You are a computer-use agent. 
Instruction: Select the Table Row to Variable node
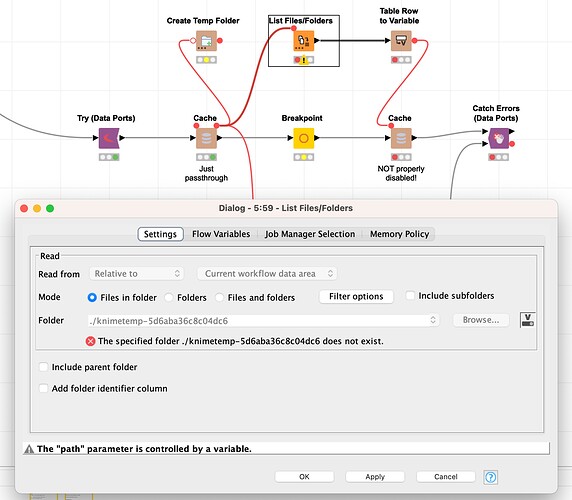click(x=401, y=40)
